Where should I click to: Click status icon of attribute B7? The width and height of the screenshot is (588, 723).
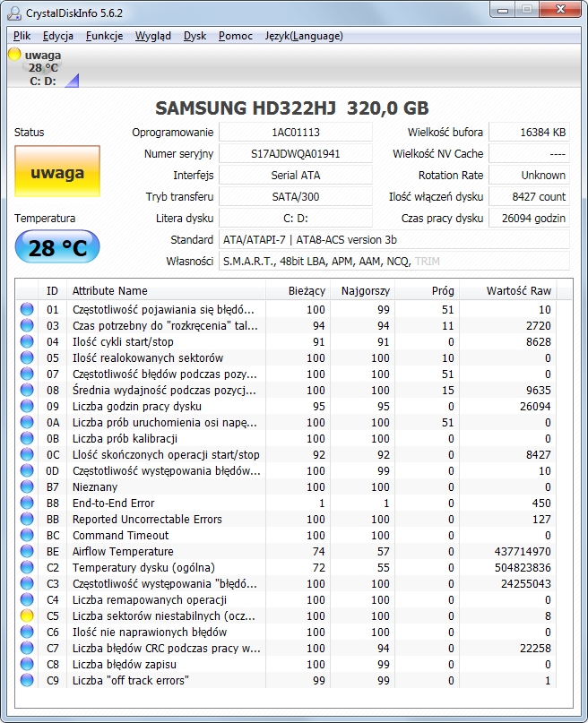[27, 486]
